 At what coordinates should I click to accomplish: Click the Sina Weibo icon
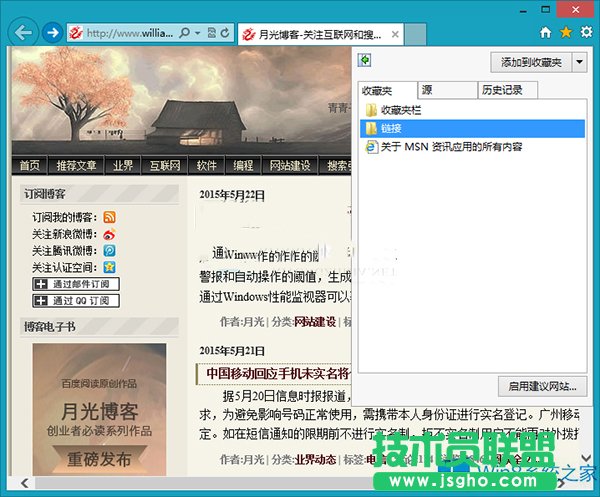pos(109,234)
